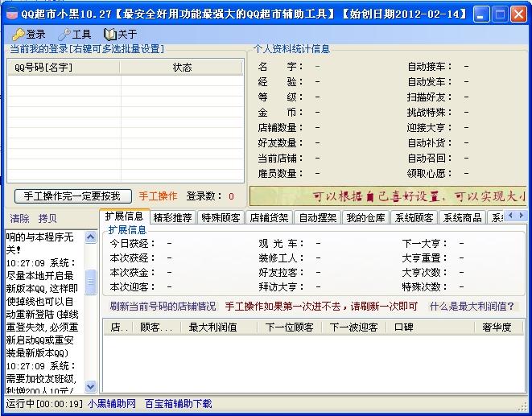This screenshot has width=532, height=416.
Task: Click the QQ号码[名字] column header
Action: (x=64, y=68)
